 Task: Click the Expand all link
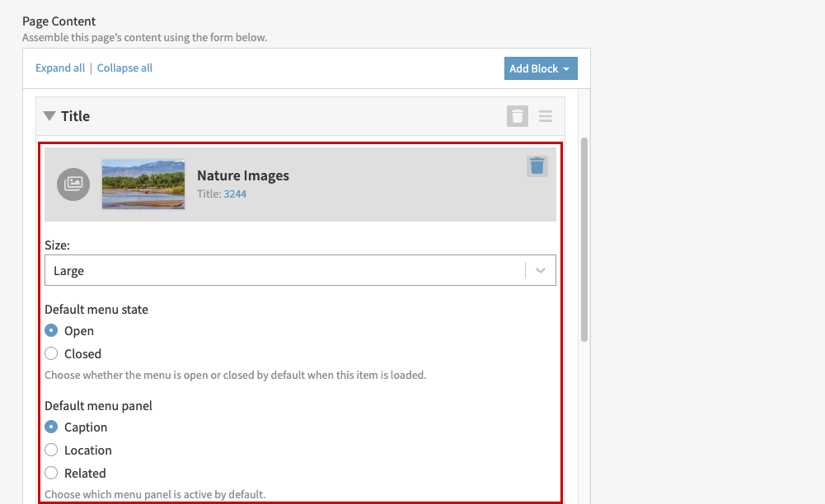59,68
